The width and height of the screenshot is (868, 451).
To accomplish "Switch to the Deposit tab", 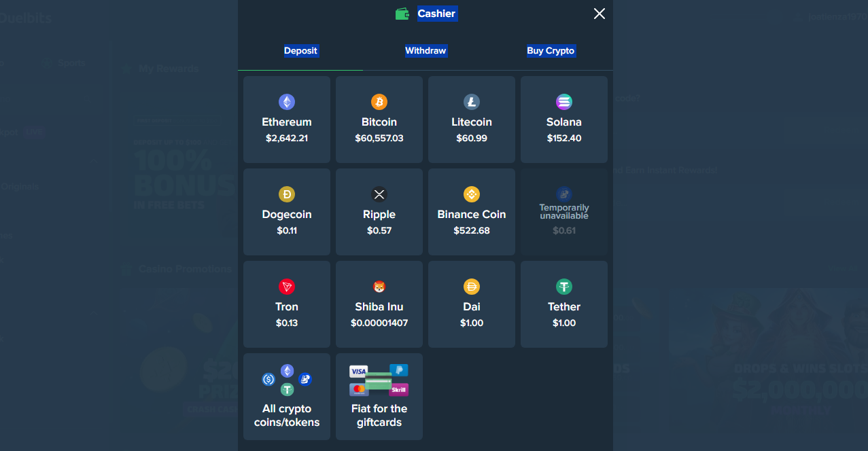I will click(x=300, y=51).
